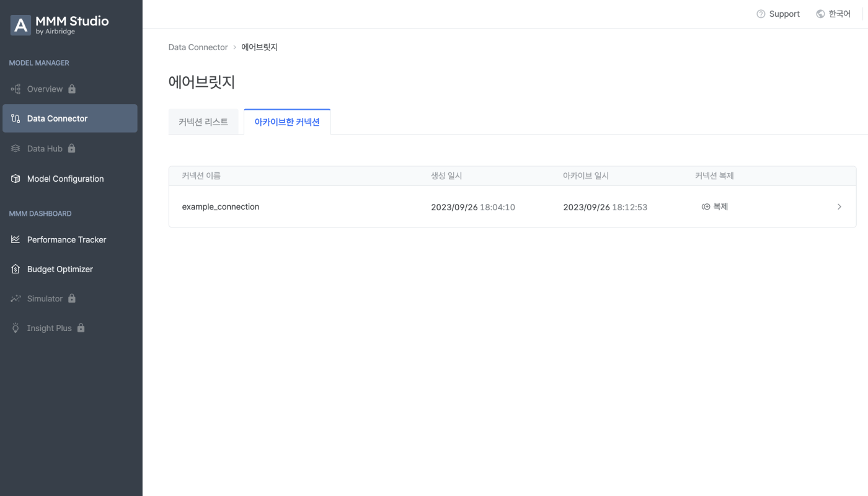Click the Model Configuration cube icon

(15, 179)
